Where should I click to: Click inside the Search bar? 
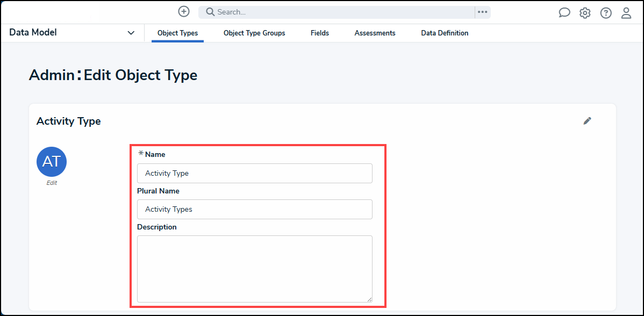[323, 12]
